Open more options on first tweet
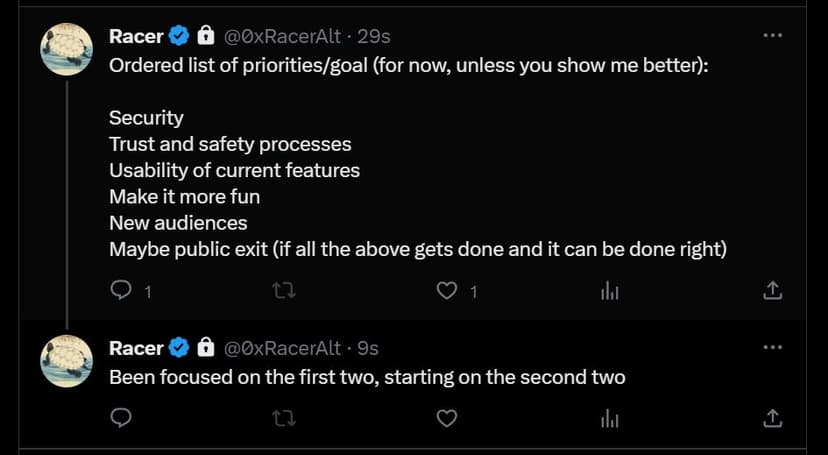 pos(773,36)
